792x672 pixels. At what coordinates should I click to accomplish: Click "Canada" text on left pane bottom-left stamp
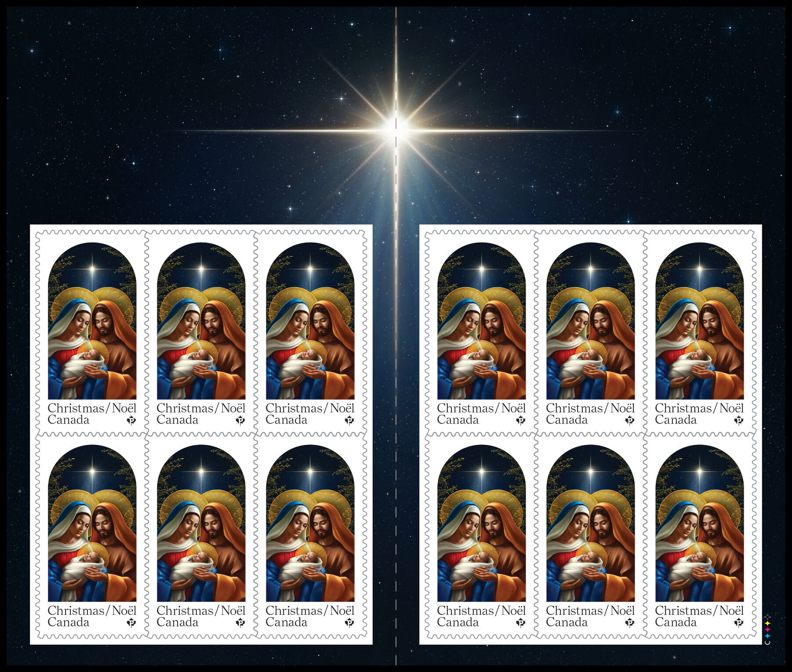click(69, 622)
